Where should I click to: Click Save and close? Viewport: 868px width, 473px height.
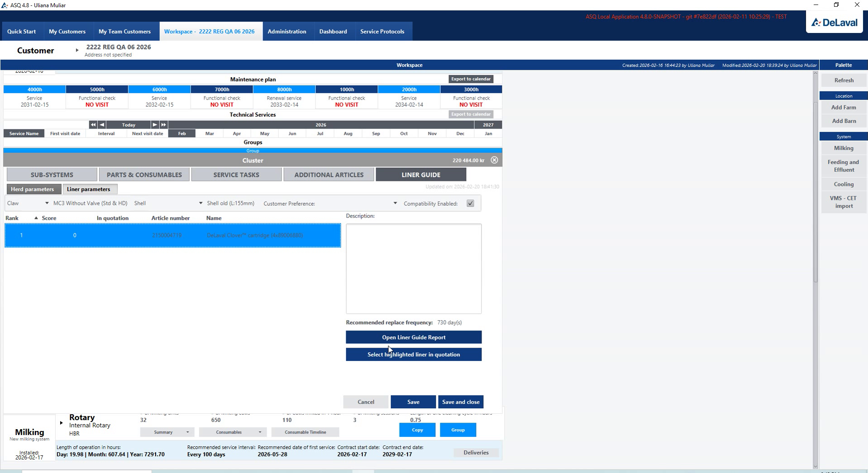pos(461,402)
